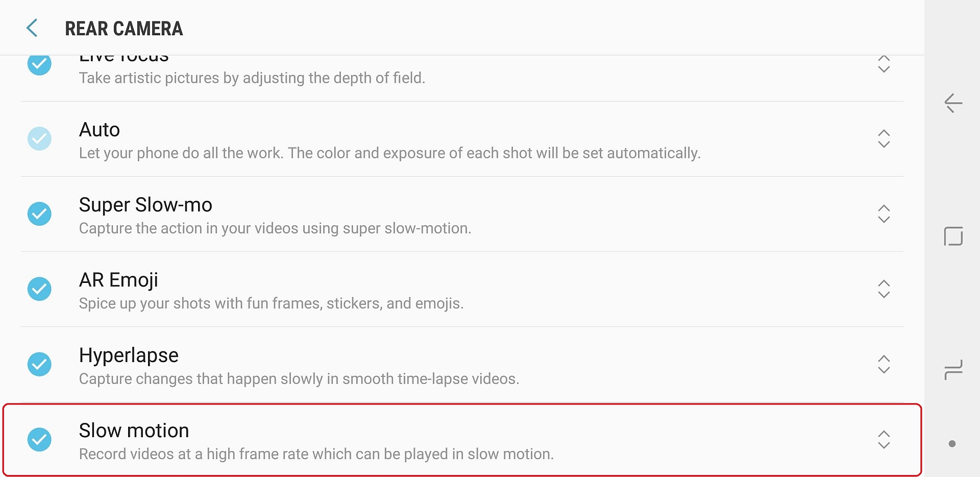Image resolution: width=980 pixels, height=477 pixels.
Task: Disable the Super Slow-mo camera mode
Action: coord(39,214)
